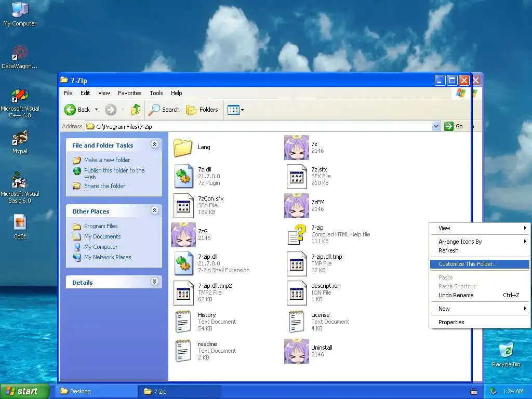Choose Customize This Folder from context menu
Image resolution: width=532 pixels, height=399 pixels.
pos(480,264)
